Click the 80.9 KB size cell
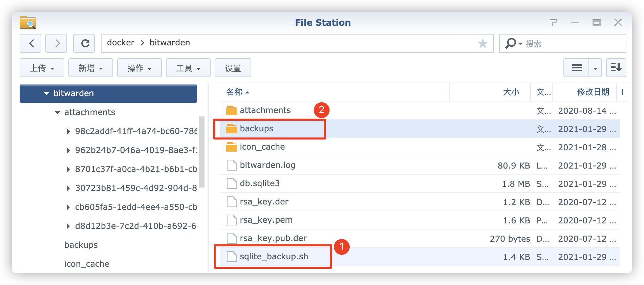This screenshot has width=644, height=285. pyautogui.click(x=514, y=166)
